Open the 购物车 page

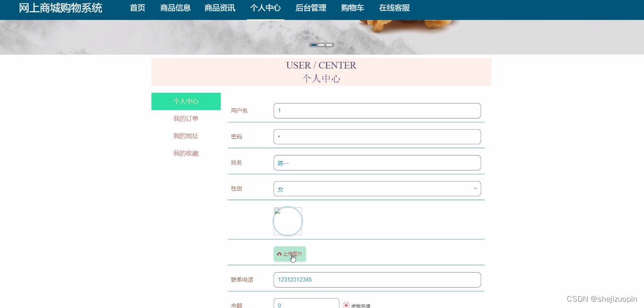(352, 8)
